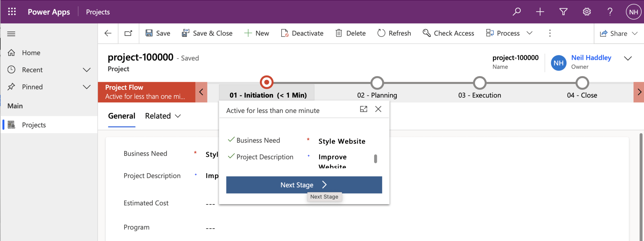Click the help question mark icon
Image resolution: width=644 pixels, height=241 pixels.
(610, 12)
